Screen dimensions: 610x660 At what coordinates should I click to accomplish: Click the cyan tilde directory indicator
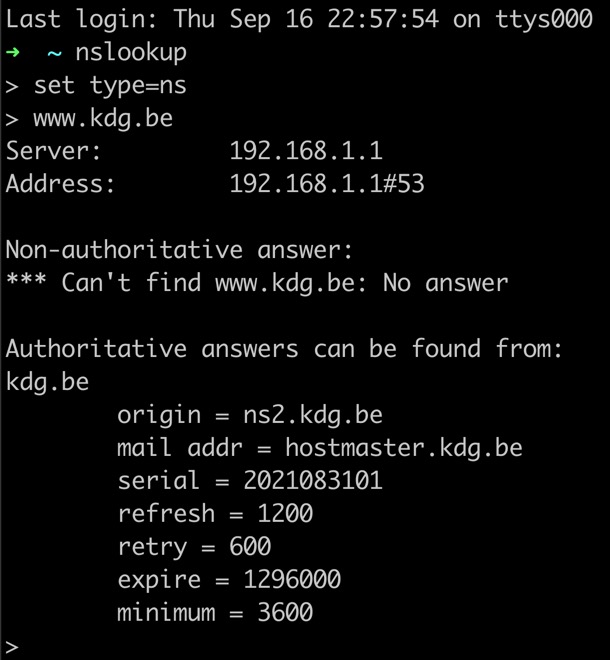click(54, 53)
